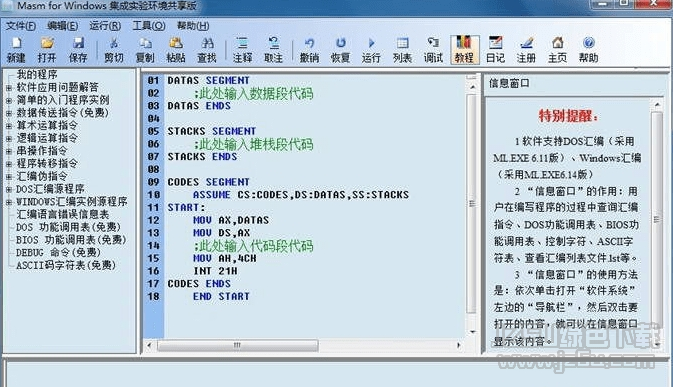Expand the WINDOWS汇编实例源程序 tree node
The width and height of the screenshot is (673, 387).
[x=9, y=202]
